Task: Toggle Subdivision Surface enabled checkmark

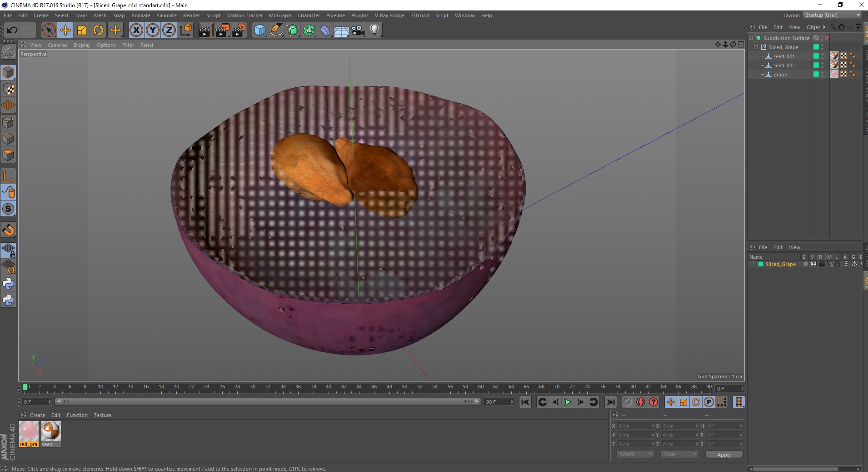Action: [827, 38]
